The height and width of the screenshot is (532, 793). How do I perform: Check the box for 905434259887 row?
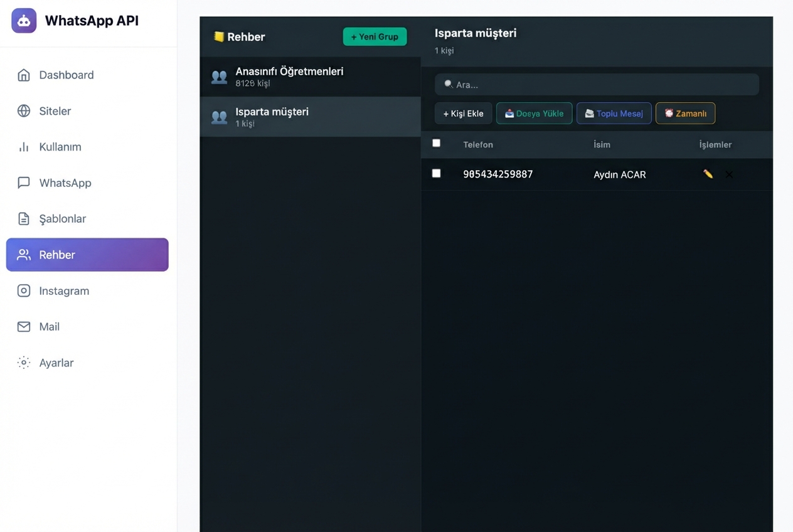436,173
